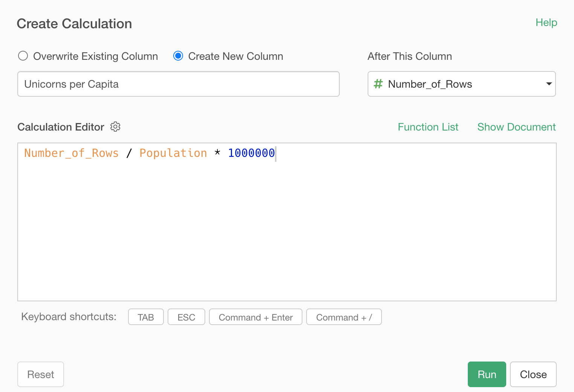Image resolution: width=574 pixels, height=392 pixels.
Task: Click the TAB keyboard shortcut chip
Action: [x=146, y=317]
